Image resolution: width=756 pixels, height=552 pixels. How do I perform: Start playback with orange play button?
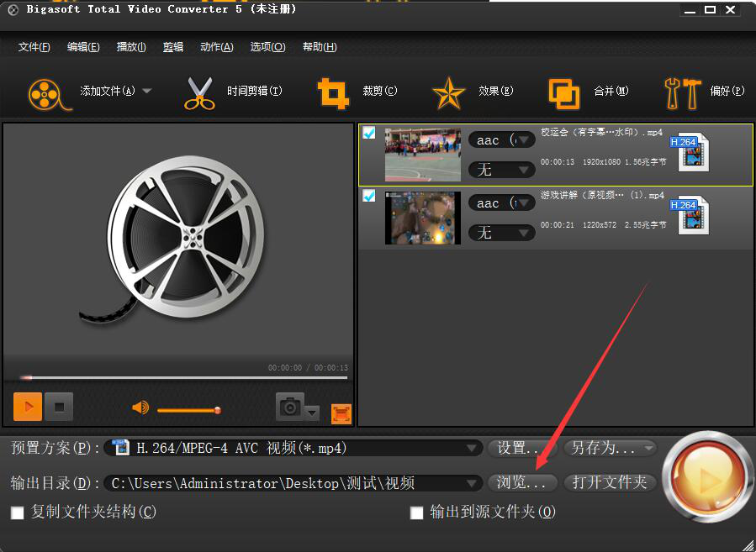[28, 407]
